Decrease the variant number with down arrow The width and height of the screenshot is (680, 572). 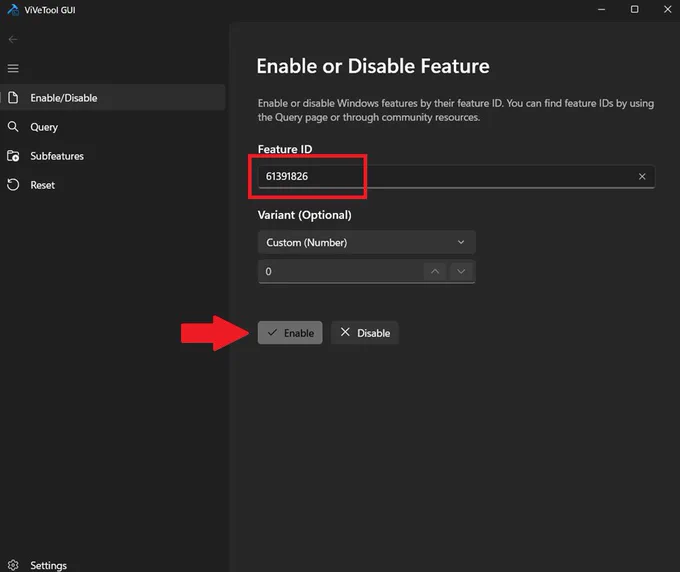461,271
